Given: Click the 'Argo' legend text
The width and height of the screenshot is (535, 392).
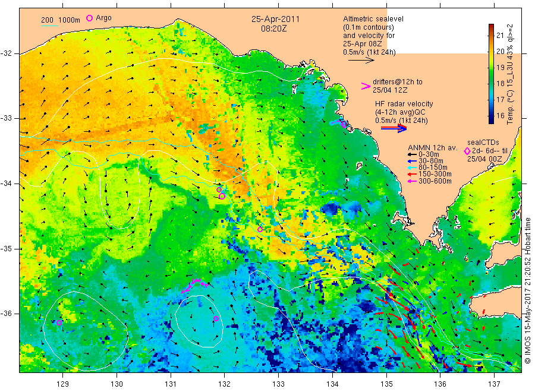Looking at the screenshot, I should pos(103,18).
